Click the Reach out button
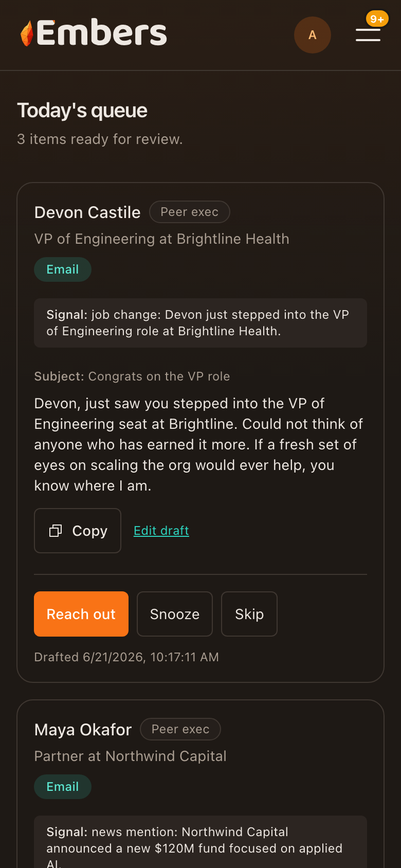The width and height of the screenshot is (401, 868). click(81, 614)
